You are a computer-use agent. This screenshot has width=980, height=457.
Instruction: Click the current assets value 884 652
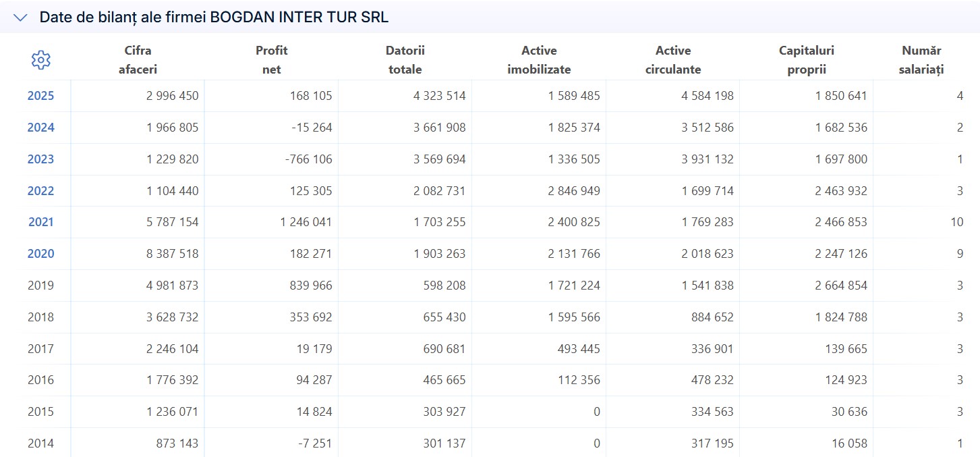[712, 317]
